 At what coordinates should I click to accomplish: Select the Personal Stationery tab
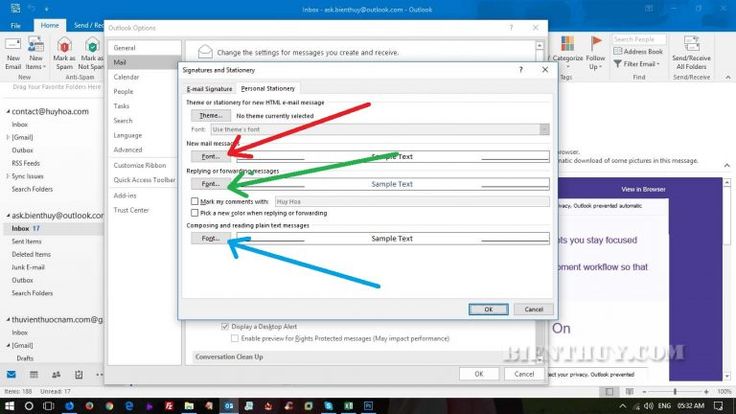click(x=268, y=88)
